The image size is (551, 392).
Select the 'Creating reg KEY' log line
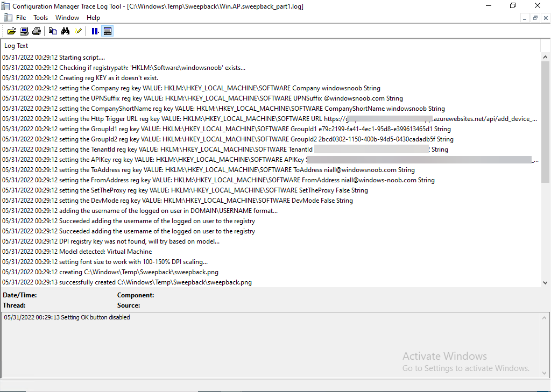(271, 78)
